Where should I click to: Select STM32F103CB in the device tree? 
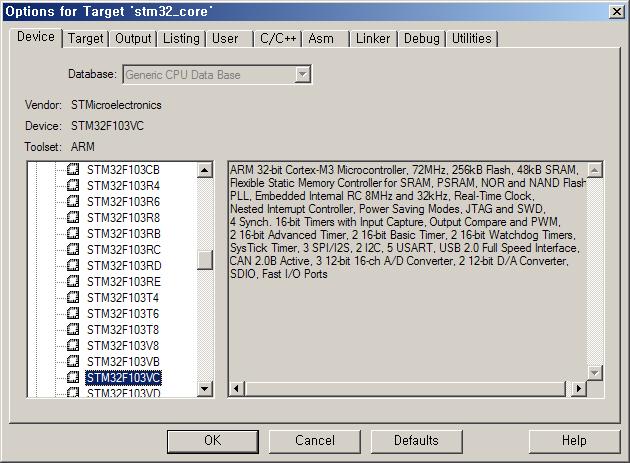(123, 170)
